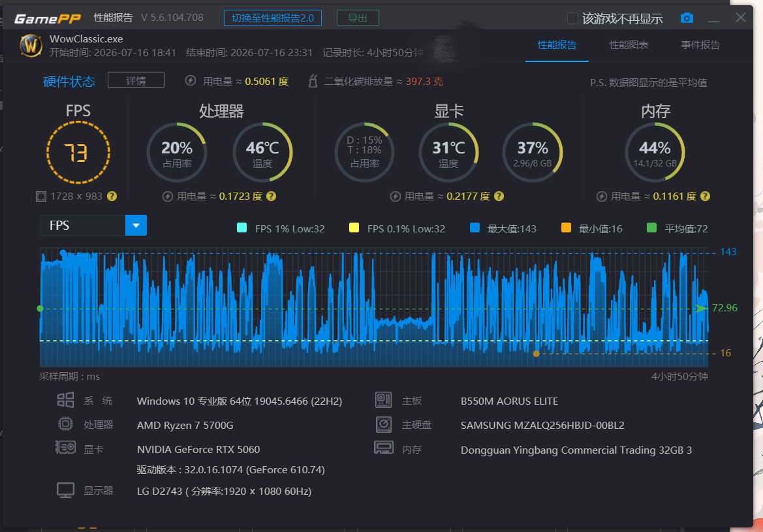Click the 143 max value axis label

tap(728, 252)
